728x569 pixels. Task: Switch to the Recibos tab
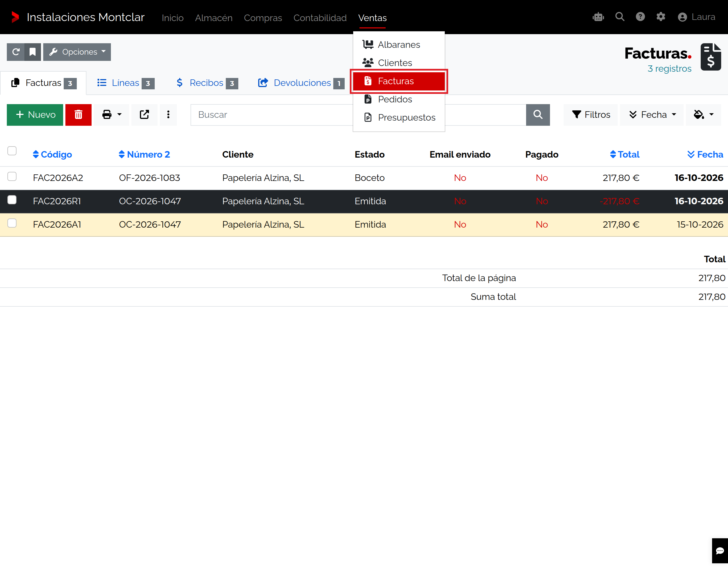point(207,83)
